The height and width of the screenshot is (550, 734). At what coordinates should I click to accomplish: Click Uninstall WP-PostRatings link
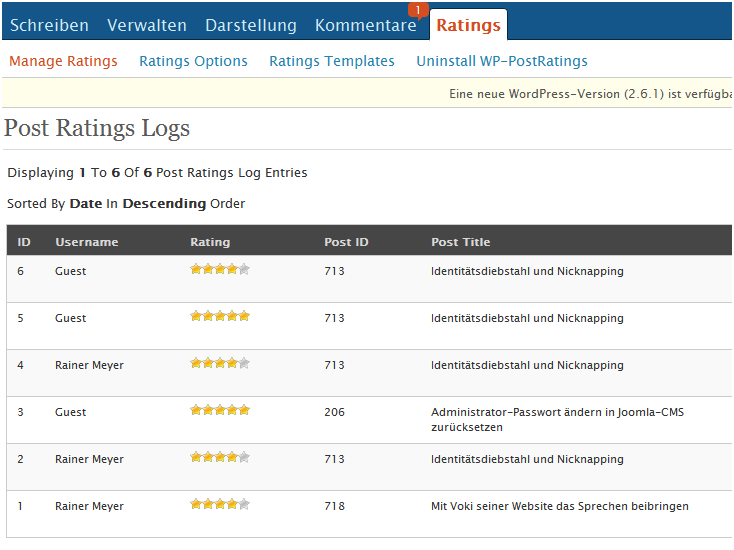tap(502, 61)
